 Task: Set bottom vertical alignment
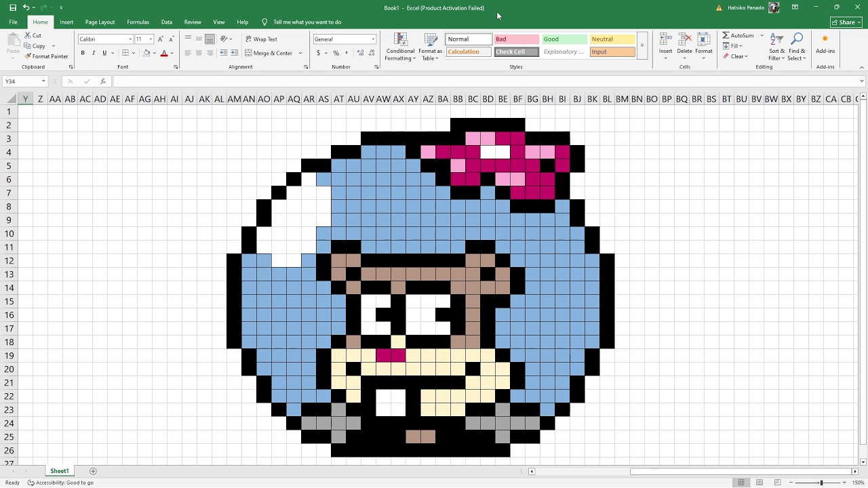click(210, 39)
